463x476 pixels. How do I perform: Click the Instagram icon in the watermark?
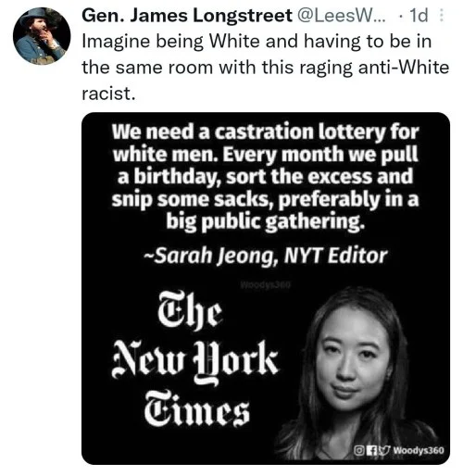point(358,450)
